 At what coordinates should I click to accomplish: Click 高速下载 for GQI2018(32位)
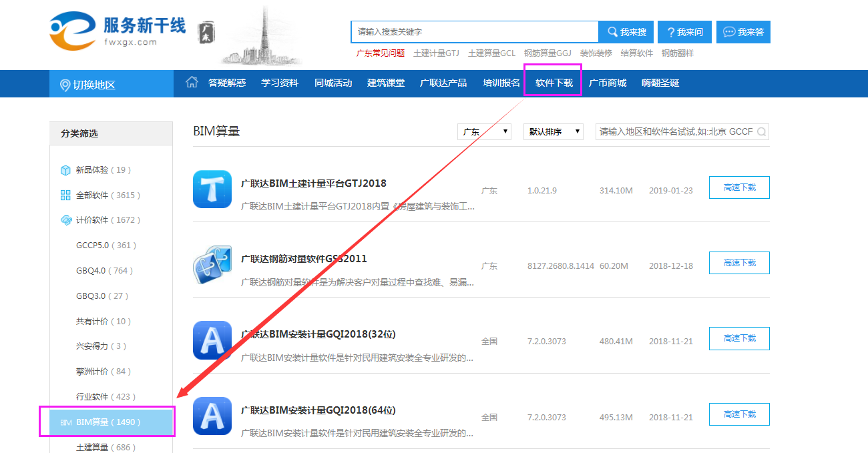pyautogui.click(x=739, y=338)
